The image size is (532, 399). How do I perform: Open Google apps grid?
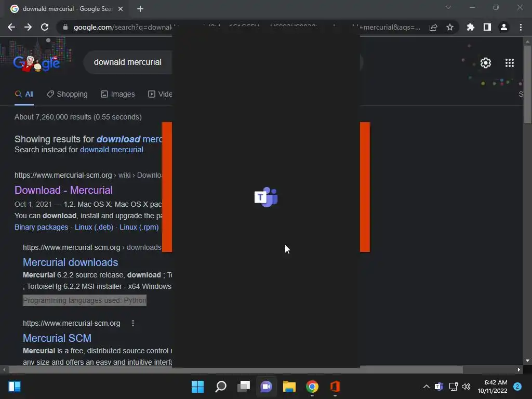(509, 63)
